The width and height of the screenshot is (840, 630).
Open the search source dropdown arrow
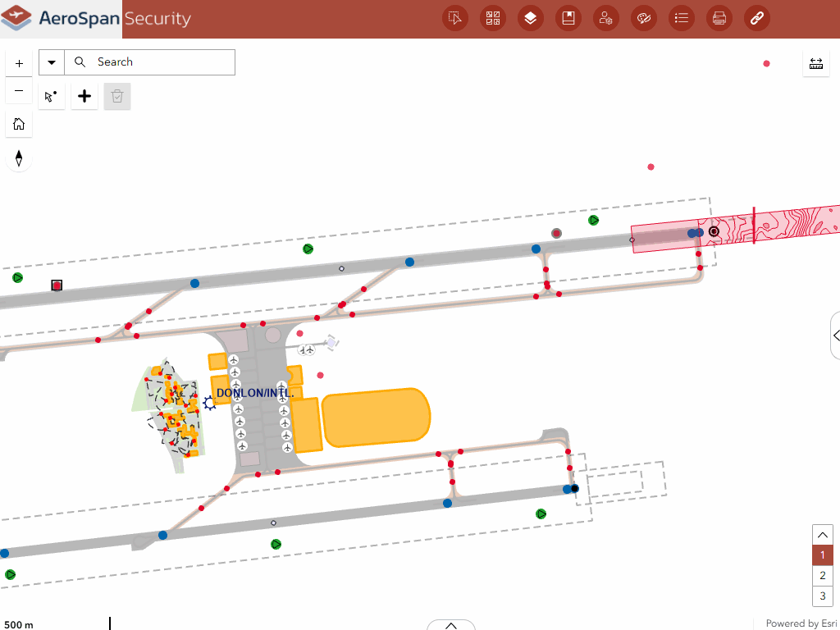[52, 62]
